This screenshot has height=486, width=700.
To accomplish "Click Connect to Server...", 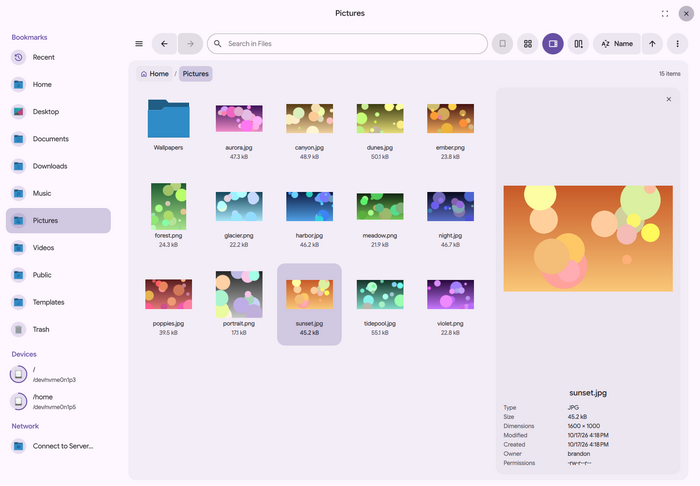I will coord(58,446).
